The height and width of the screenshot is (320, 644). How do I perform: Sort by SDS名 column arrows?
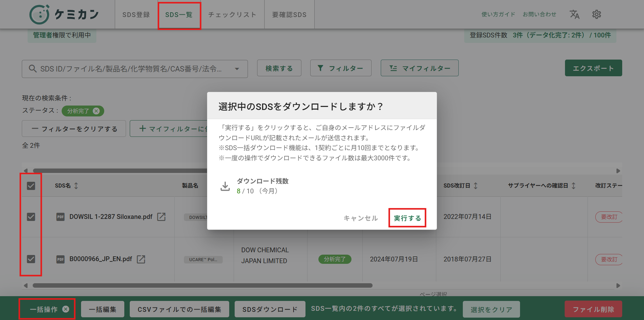coord(76,186)
